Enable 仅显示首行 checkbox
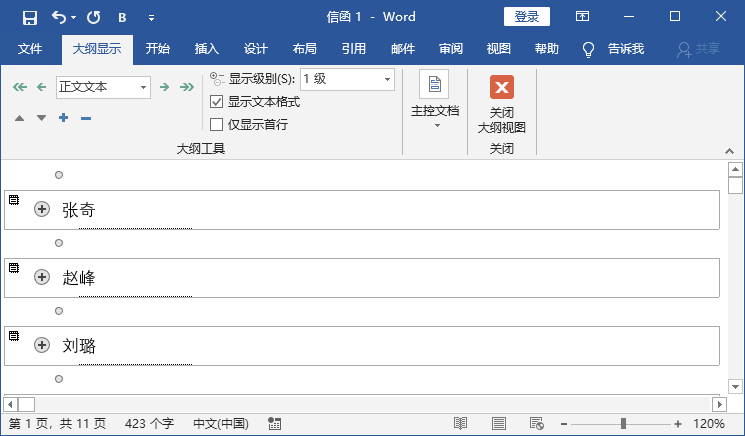Image resolution: width=745 pixels, height=436 pixels. point(216,125)
